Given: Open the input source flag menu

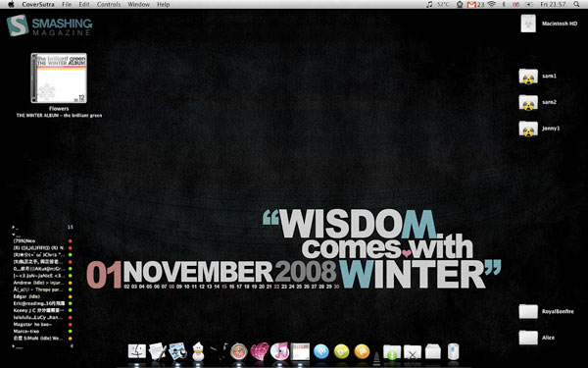Looking at the screenshot, I should point(516,5).
